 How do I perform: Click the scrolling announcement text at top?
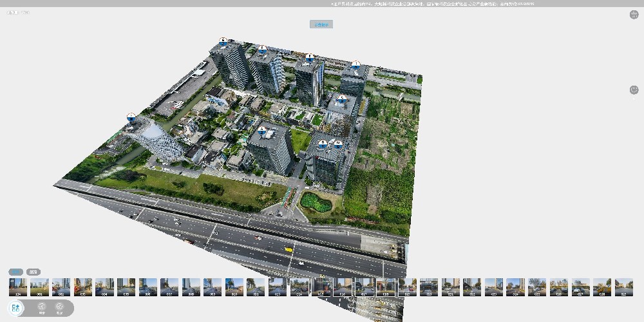click(x=433, y=4)
